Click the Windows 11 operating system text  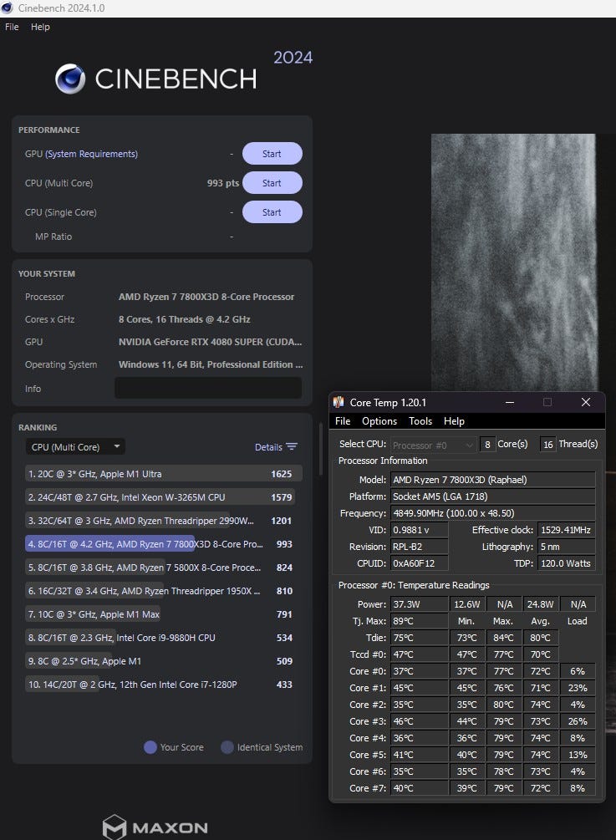pyautogui.click(x=211, y=364)
